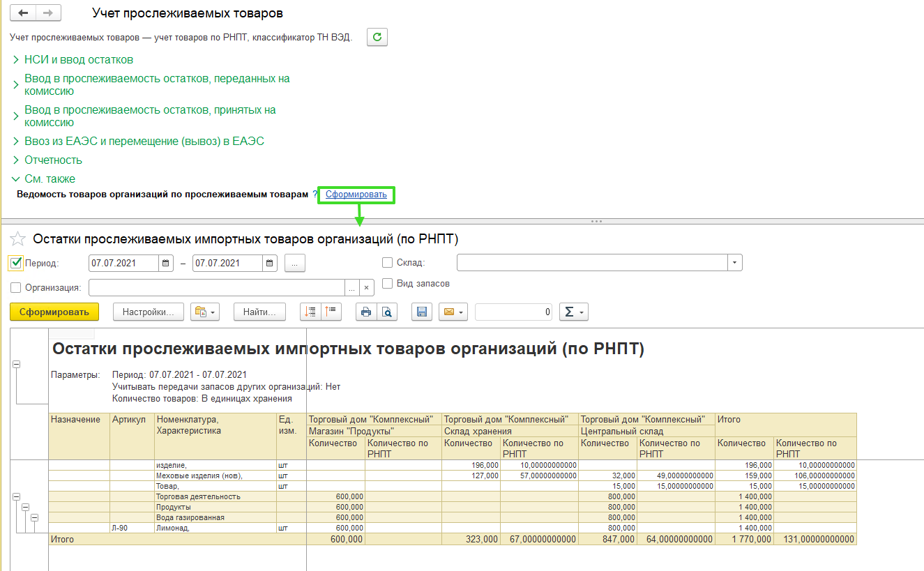This screenshot has width=924, height=571.
Task: Open organization selection ellipsis button
Action: 353,287
